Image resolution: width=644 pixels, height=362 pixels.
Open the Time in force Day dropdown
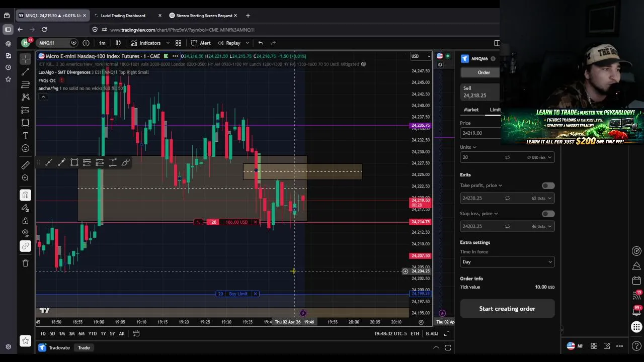pyautogui.click(x=507, y=262)
